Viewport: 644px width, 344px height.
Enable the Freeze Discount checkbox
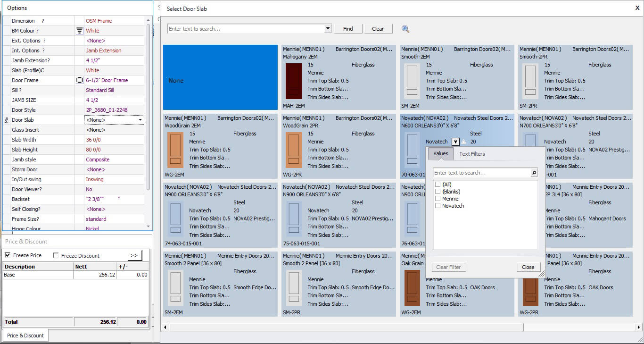[x=56, y=256]
